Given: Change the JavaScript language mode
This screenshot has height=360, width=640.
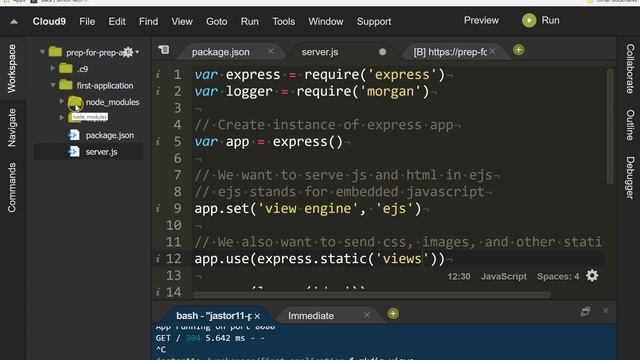Looking at the screenshot, I should point(504,276).
